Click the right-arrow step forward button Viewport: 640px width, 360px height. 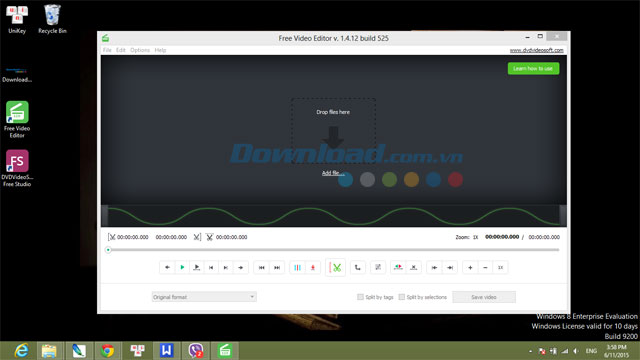241,267
